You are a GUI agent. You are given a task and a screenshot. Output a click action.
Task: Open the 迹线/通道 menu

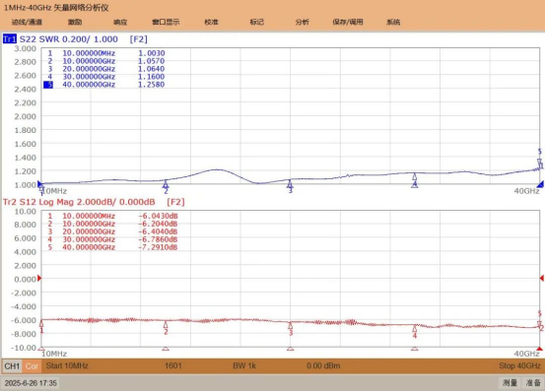[27, 22]
